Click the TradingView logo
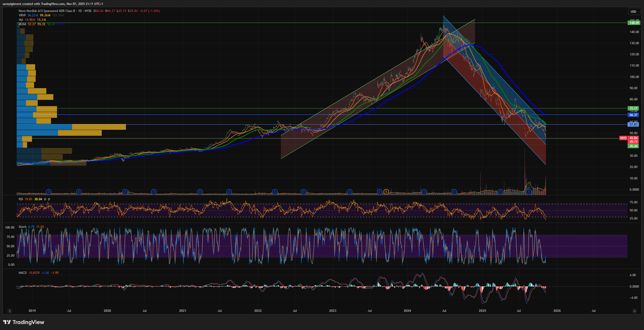 click(x=24, y=322)
